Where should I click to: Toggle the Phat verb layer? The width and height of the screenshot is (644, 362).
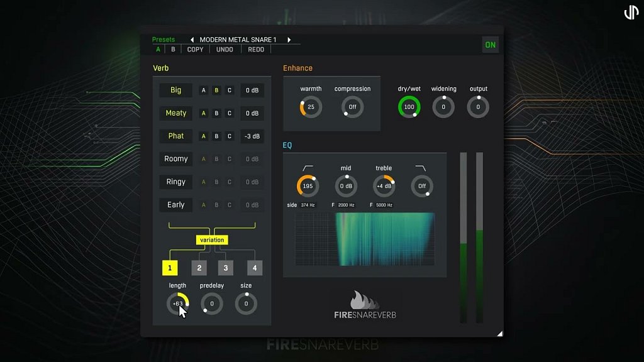coord(176,136)
